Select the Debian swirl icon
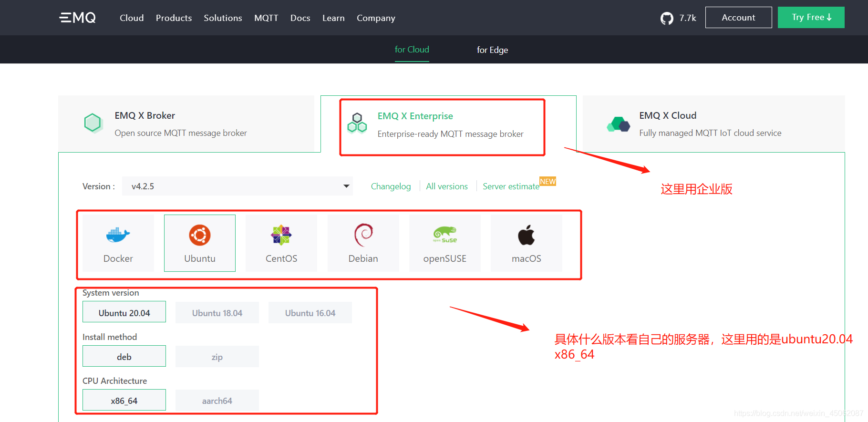Viewport: 868px width, 422px height. [x=363, y=235]
